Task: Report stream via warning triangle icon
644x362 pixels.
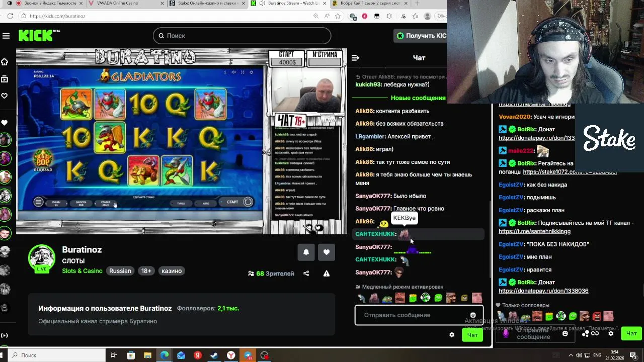Action: click(x=327, y=274)
